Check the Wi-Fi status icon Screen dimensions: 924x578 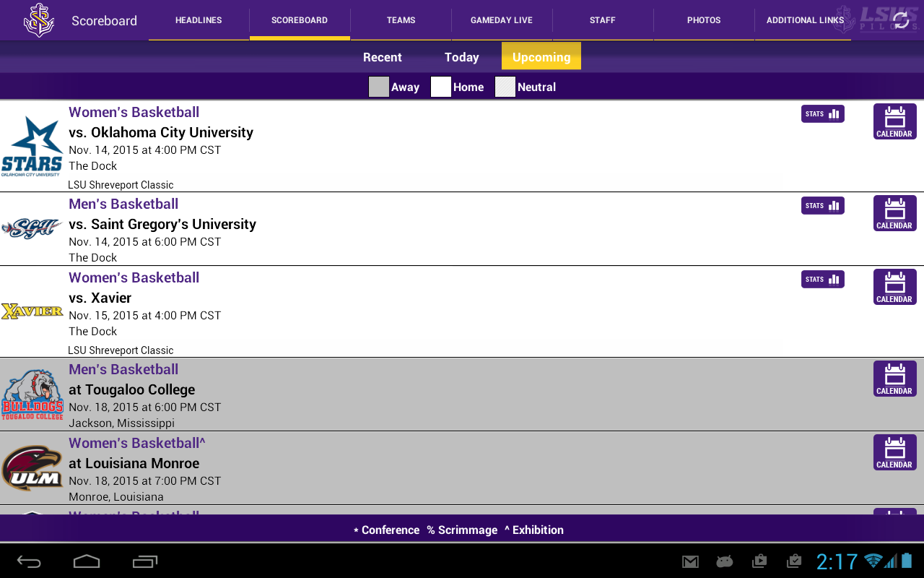[873, 561]
